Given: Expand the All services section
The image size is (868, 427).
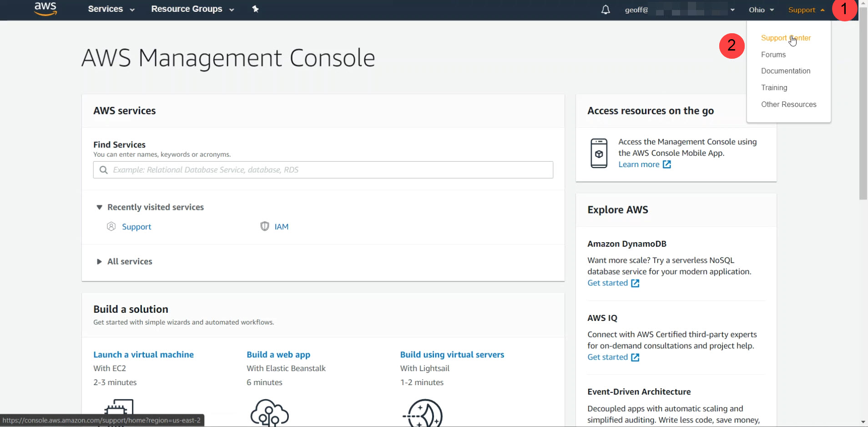Looking at the screenshot, I should [x=124, y=261].
